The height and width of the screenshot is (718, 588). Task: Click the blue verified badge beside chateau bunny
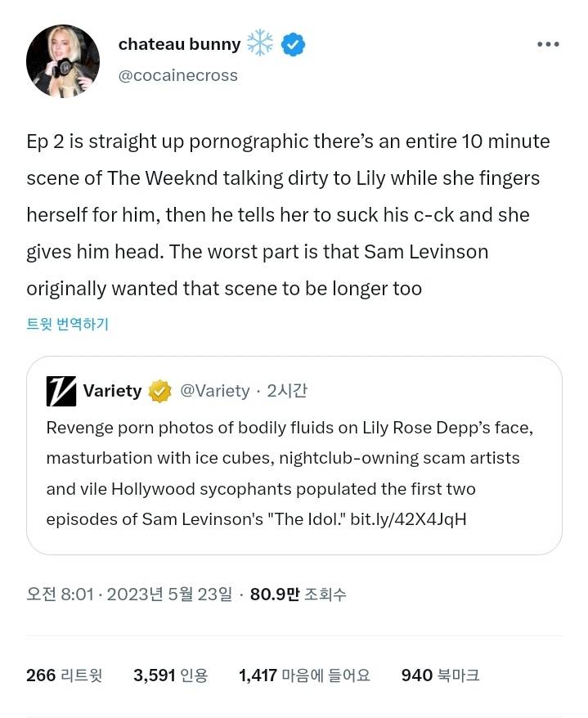pyautogui.click(x=294, y=44)
